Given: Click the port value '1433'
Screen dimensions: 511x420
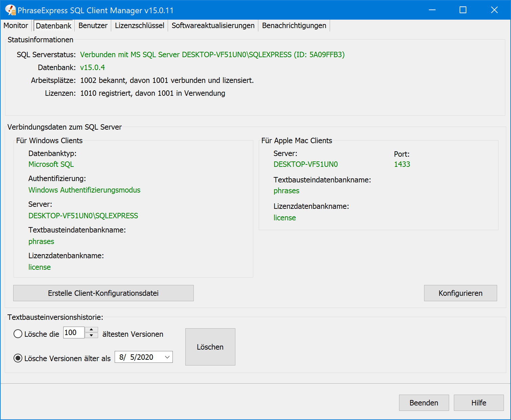Looking at the screenshot, I should click(x=402, y=164).
